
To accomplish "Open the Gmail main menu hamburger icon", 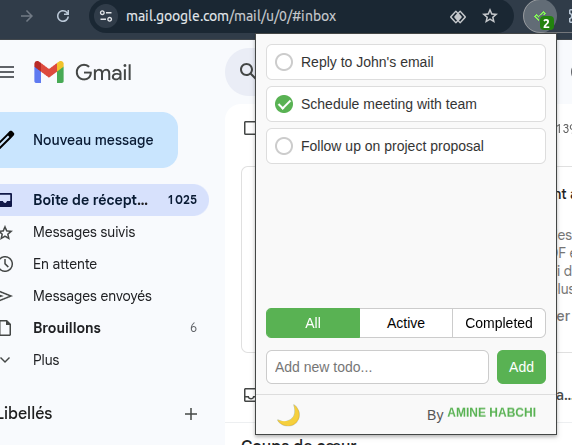I will click(x=7, y=72).
